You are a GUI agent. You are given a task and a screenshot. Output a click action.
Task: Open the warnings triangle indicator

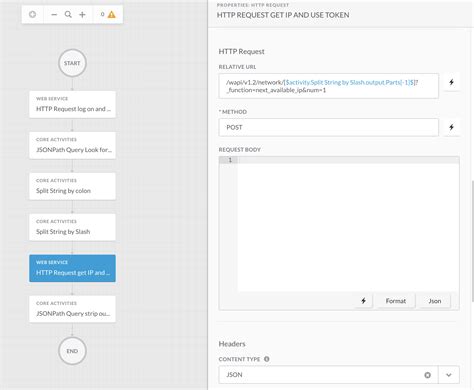click(x=112, y=14)
